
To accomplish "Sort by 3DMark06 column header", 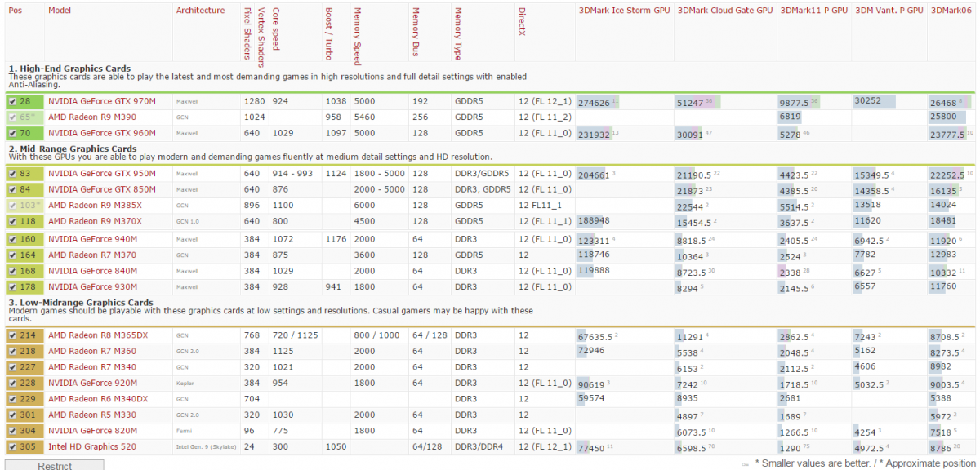I will click(x=950, y=11).
